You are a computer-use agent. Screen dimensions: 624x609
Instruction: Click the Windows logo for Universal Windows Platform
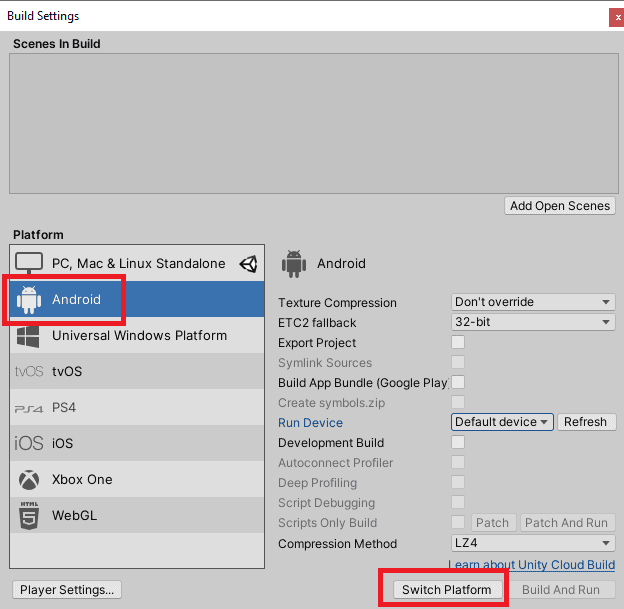tap(29, 335)
